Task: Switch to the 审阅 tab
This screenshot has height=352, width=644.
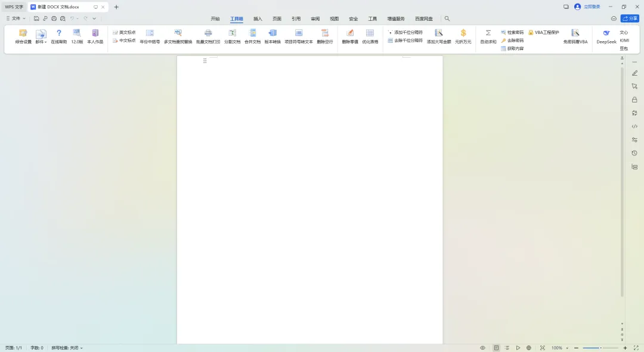Action: coord(315,19)
